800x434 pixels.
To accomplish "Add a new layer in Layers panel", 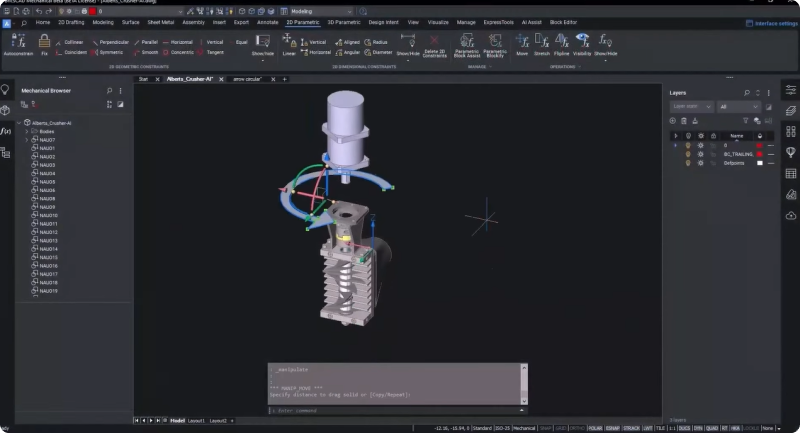I will click(672, 121).
